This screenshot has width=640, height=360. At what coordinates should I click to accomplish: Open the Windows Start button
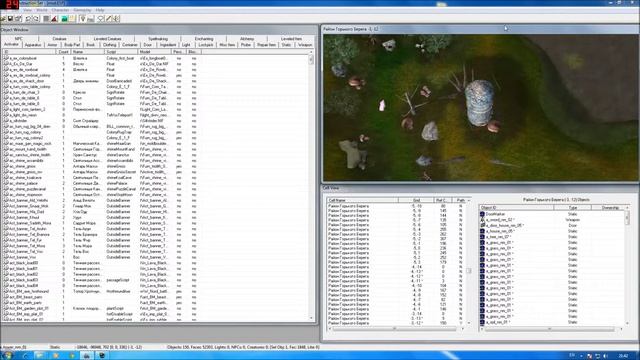pyautogui.click(x=7, y=355)
